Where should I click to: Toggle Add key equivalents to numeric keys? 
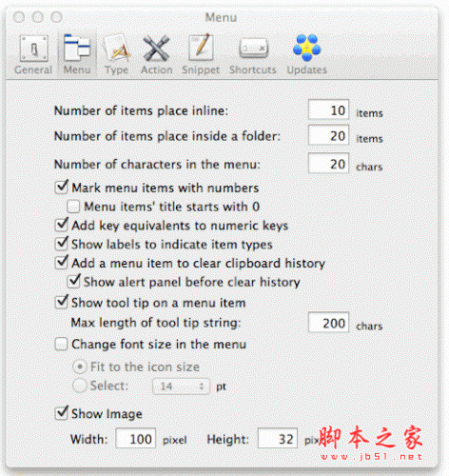point(62,225)
